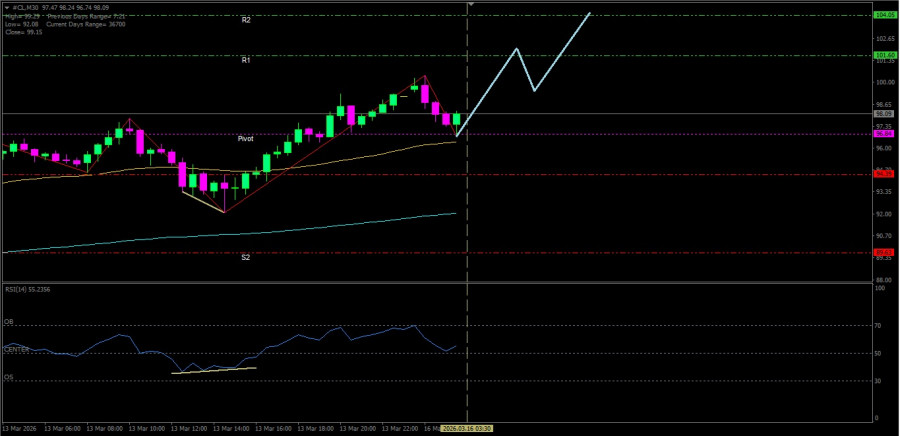Click the Pivot level label
The image size is (900, 436).
pos(246,138)
